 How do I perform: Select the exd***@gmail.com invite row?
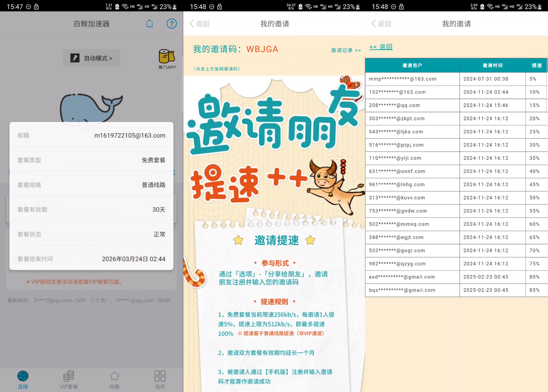click(x=456, y=277)
